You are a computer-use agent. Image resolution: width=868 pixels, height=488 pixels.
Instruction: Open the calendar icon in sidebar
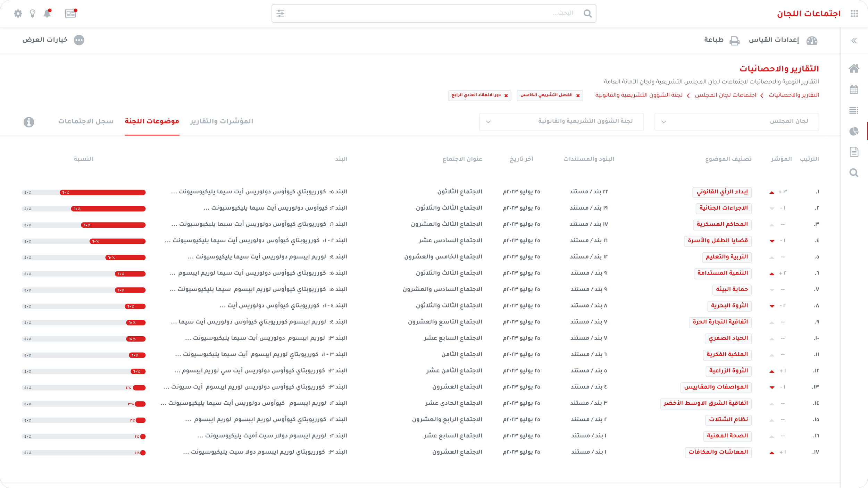[854, 90]
